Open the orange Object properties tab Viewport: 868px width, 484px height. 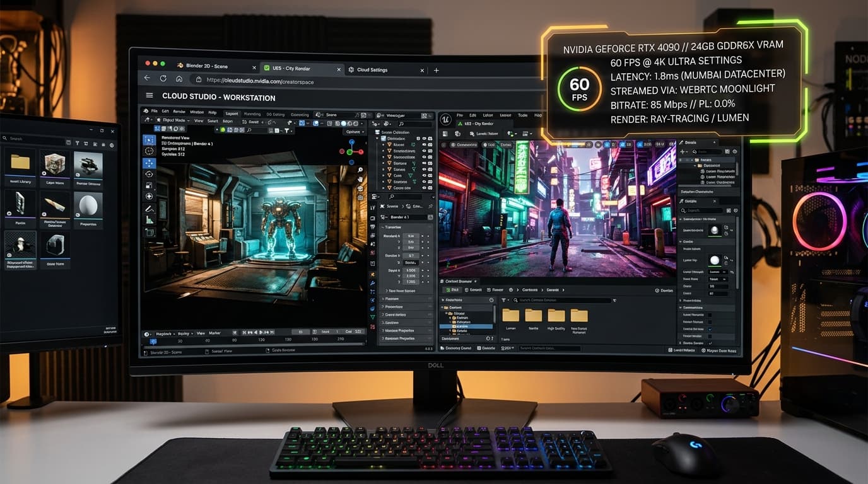[x=372, y=274]
